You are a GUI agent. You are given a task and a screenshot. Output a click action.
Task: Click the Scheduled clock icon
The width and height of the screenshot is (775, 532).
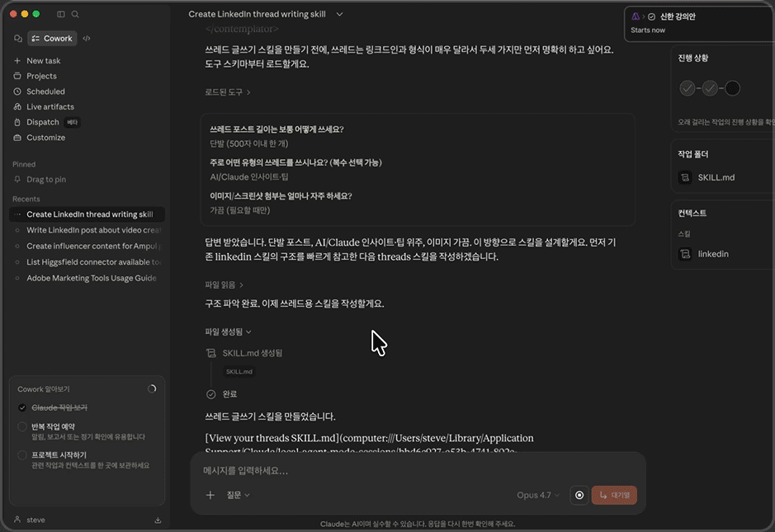[x=17, y=92]
